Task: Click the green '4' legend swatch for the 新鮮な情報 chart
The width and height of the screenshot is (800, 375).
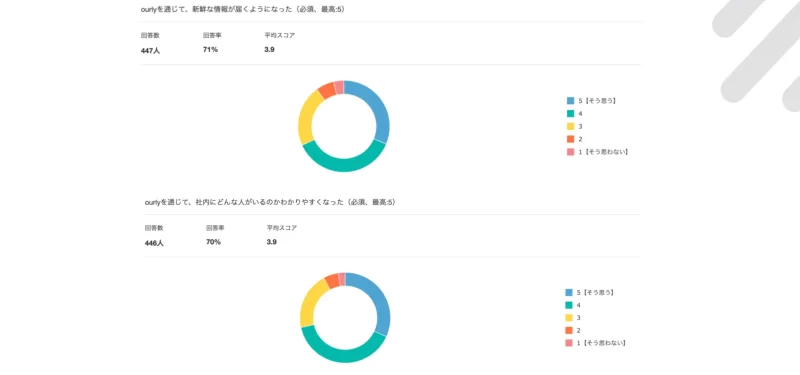Action: point(570,114)
